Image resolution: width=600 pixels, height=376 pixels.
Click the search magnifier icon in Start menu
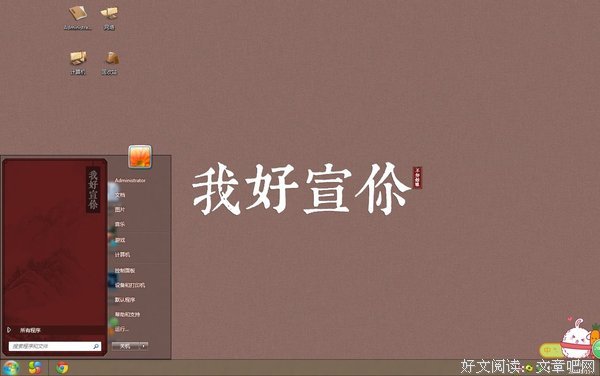(96, 346)
